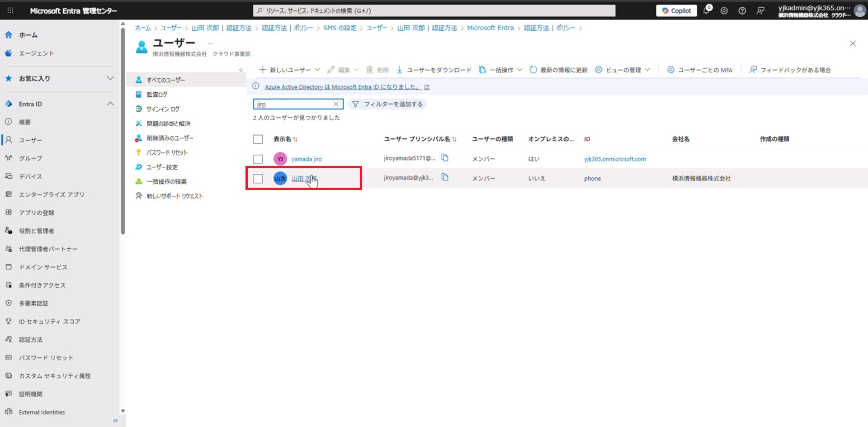Image resolution: width=868 pixels, height=427 pixels.
Task: Click フィルターを追加する button
Action: [388, 104]
